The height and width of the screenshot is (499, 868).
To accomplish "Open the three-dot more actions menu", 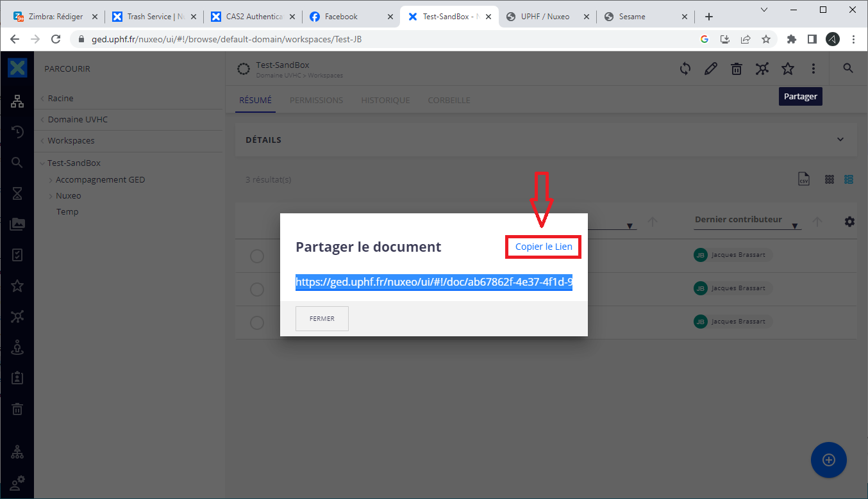I will (813, 69).
